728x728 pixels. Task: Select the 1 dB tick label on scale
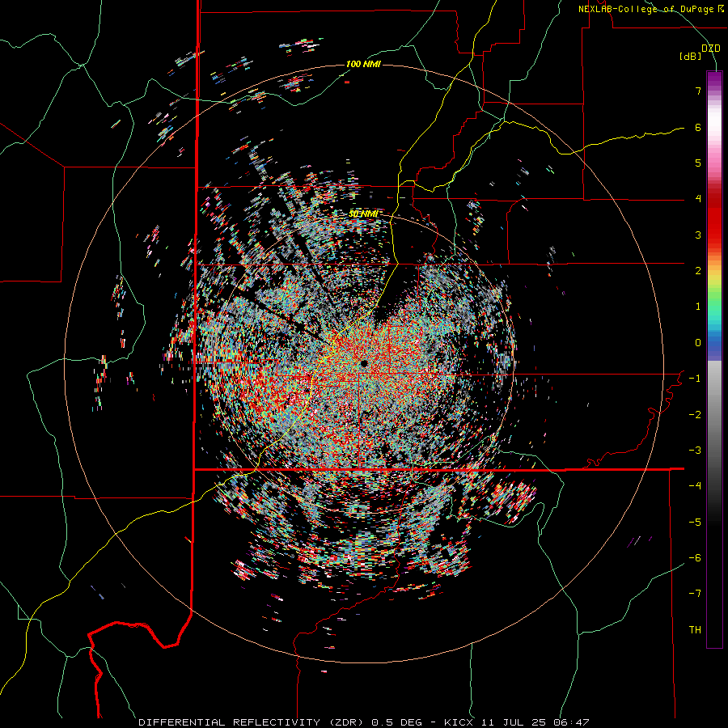[698, 307]
